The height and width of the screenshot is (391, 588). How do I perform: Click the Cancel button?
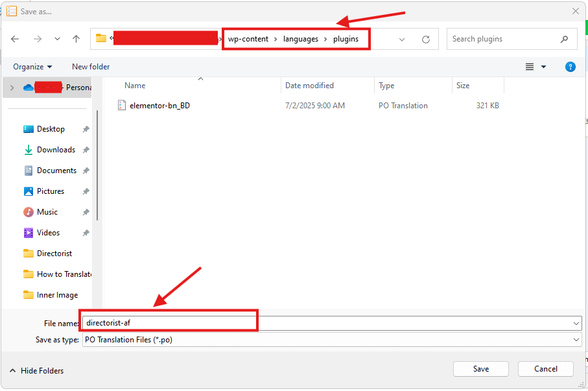pos(545,368)
